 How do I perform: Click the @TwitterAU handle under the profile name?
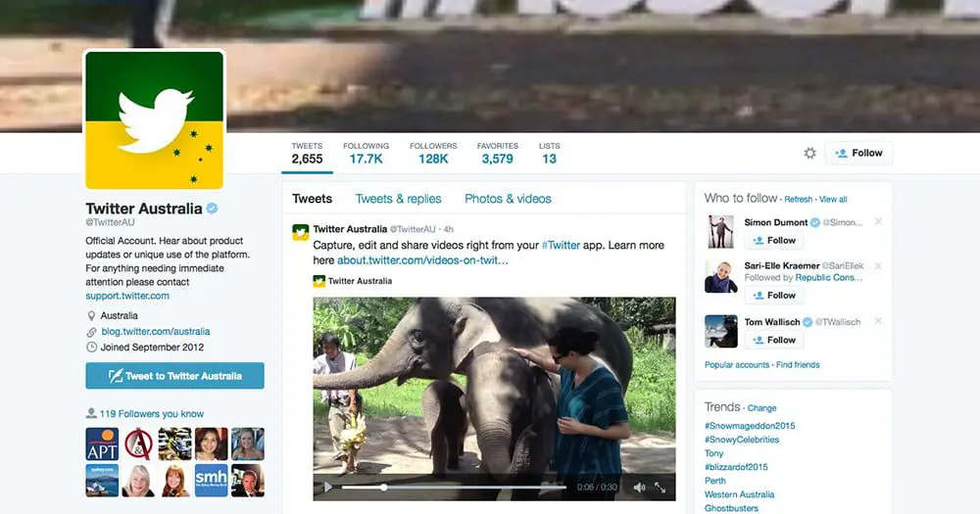click(110, 222)
